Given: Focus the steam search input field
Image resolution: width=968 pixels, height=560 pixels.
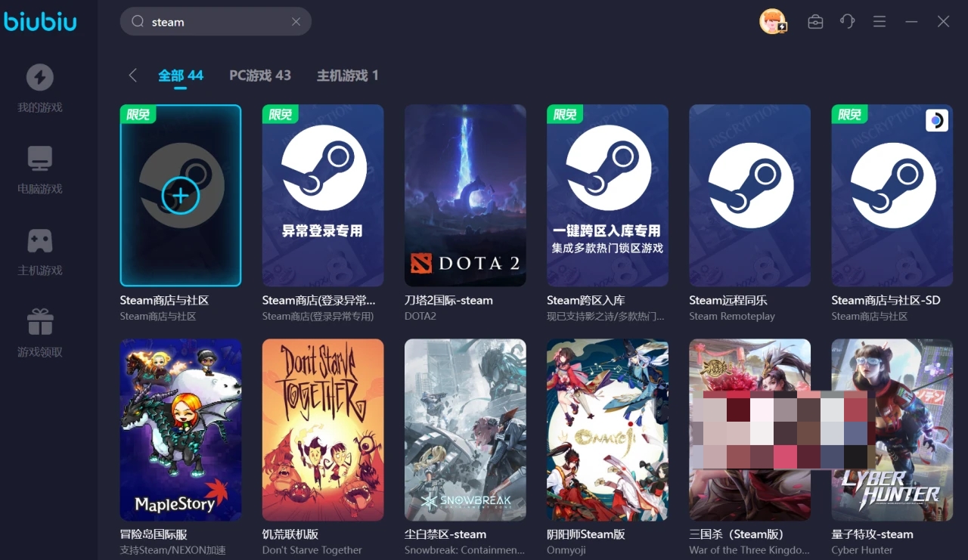Looking at the screenshot, I should (x=216, y=22).
